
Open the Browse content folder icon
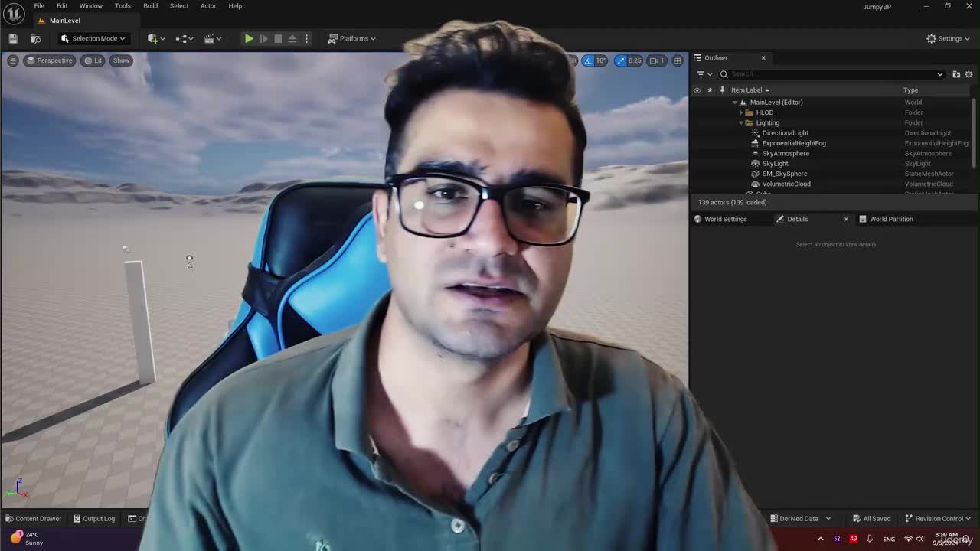[x=35, y=38]
